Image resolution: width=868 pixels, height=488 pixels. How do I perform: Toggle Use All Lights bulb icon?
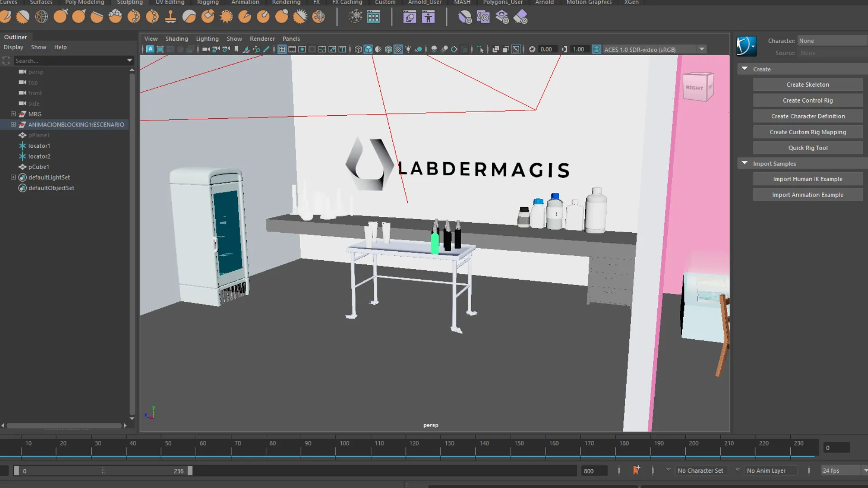[x=408, y=49]
